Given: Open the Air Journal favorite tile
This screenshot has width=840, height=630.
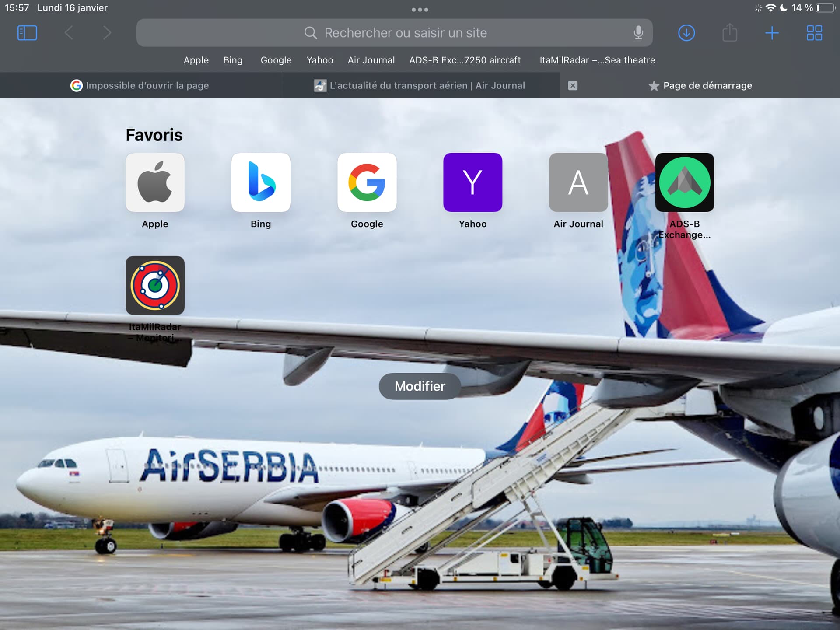Looking at the screenshot, I should click(578, 182).
